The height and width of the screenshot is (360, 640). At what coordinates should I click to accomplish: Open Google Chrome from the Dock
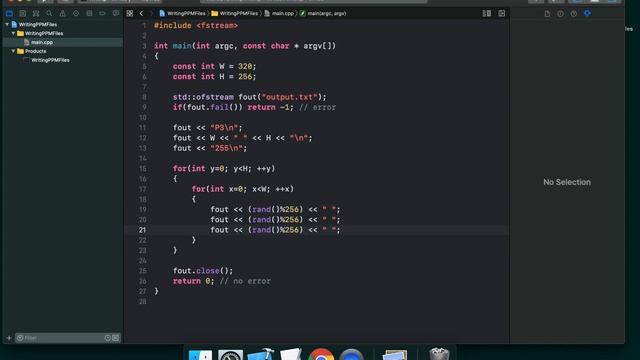point(321,354)
